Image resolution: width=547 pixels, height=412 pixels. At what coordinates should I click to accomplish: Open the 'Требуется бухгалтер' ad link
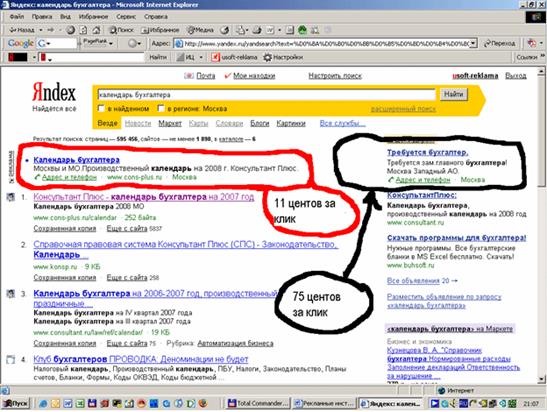(x=427, y=152)
